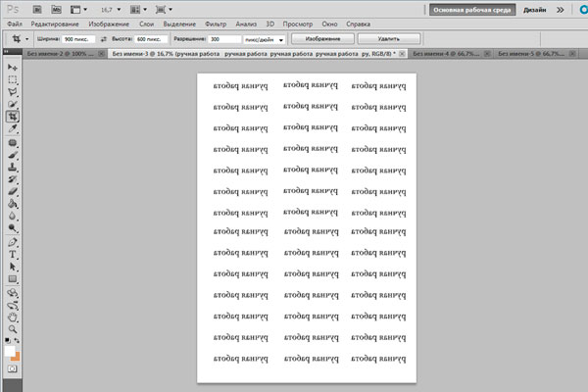Select the Rectangular Marquee tool
The image size is (588, 392).
pyautogui.click(x=13, y=79)
